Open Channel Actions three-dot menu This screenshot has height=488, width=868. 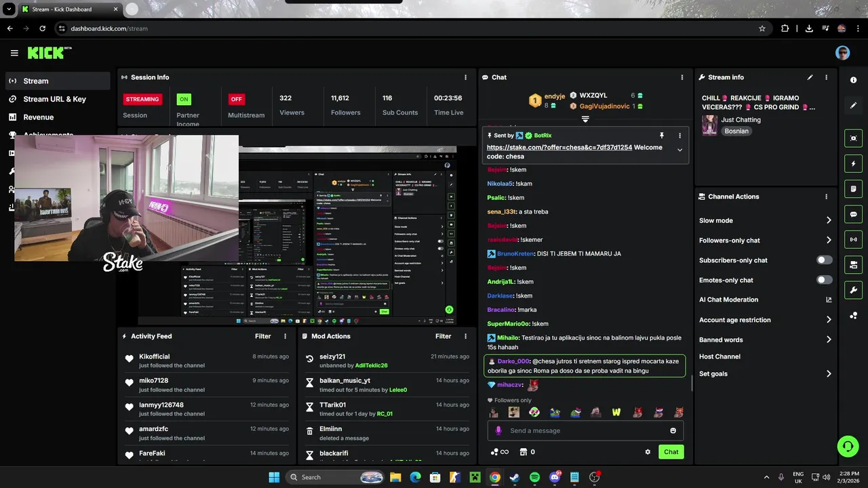[826, 197]
